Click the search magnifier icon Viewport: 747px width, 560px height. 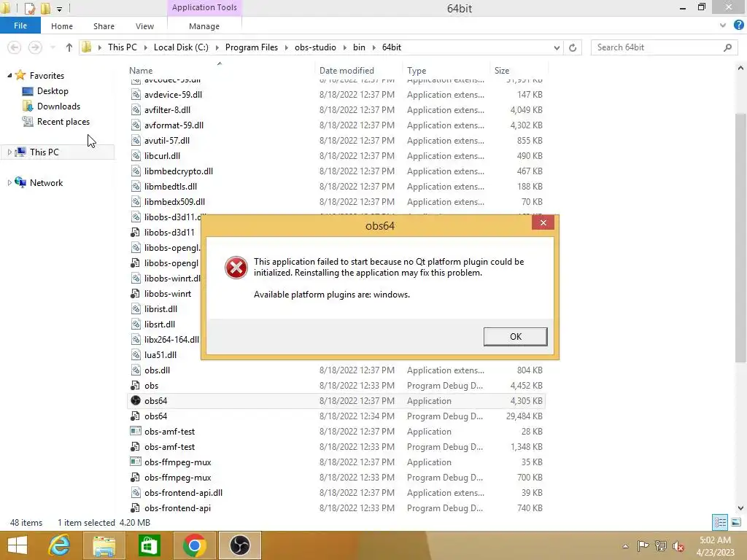[727, 47]
